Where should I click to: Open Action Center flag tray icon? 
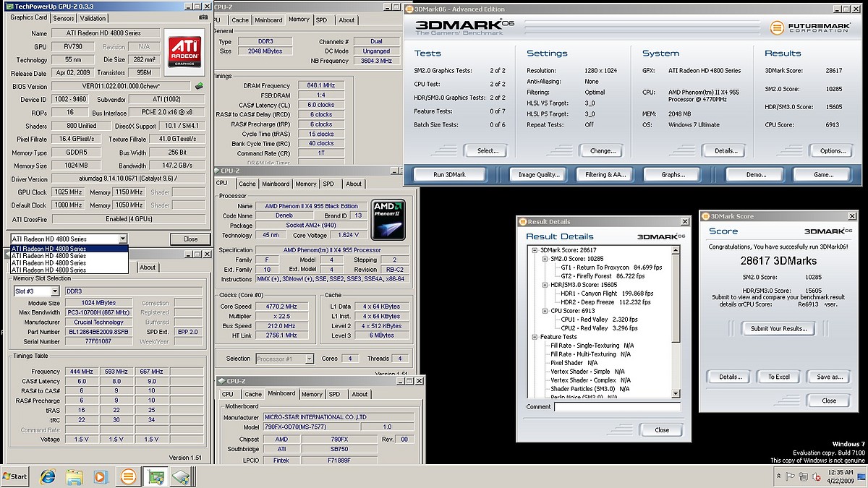(x=791, y=476)
